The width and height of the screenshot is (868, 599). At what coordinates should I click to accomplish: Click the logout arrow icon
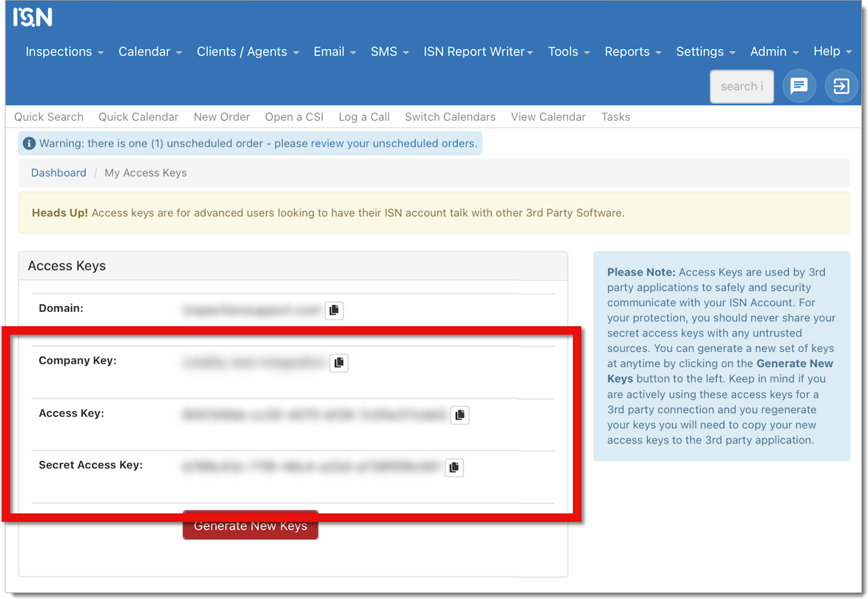pos(842,86)
